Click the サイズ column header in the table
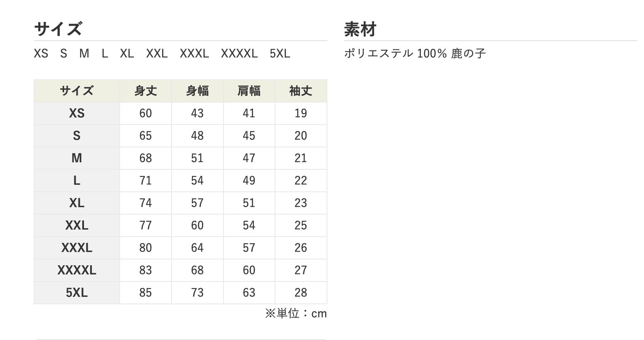This screenshot has width=644, height=340. [77, 91]
